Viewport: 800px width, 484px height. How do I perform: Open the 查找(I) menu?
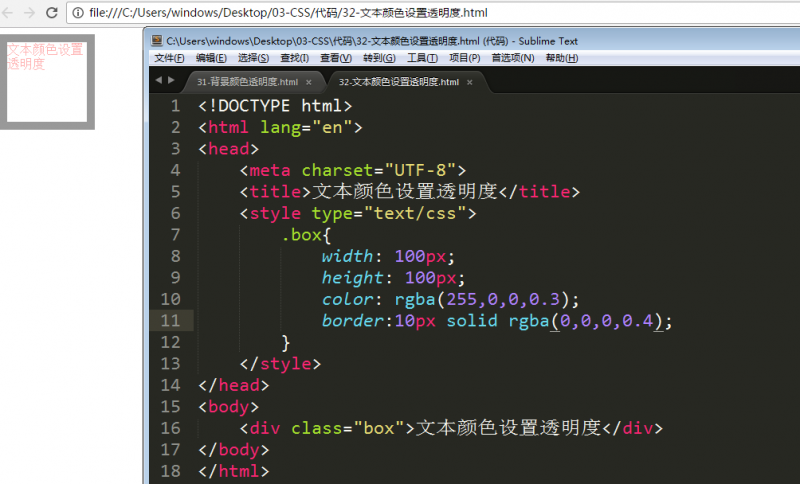pyautogui.click(x=295, y=58)
